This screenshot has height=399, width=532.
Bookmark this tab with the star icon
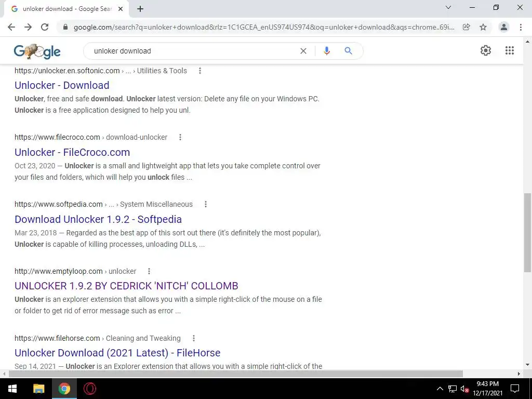pos(483,27)
